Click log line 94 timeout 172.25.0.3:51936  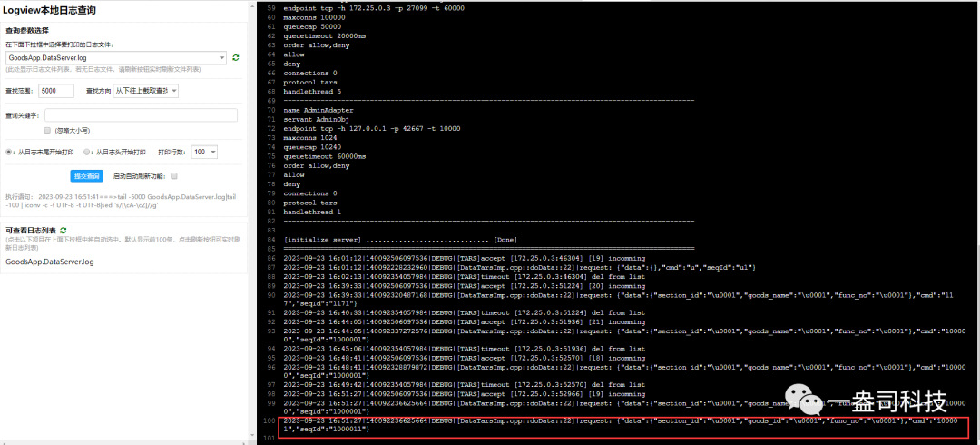[x=464, y=349]
